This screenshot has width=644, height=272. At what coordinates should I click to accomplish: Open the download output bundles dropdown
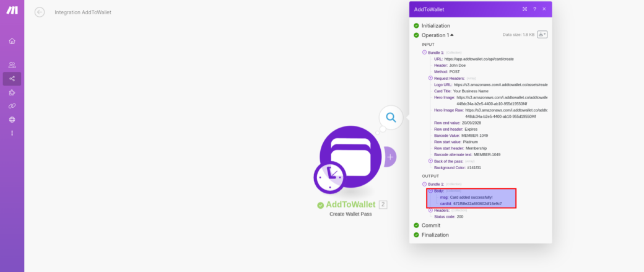point(542,35)
